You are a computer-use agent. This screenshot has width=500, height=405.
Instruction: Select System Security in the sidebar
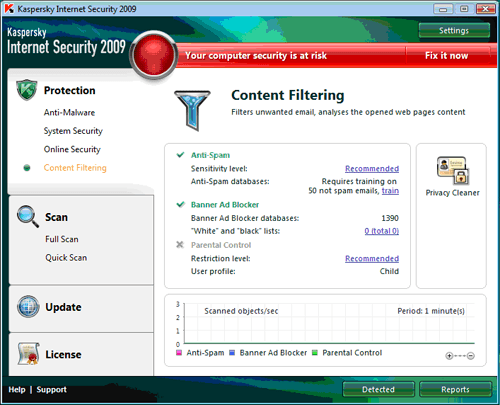tap(73, 131)
